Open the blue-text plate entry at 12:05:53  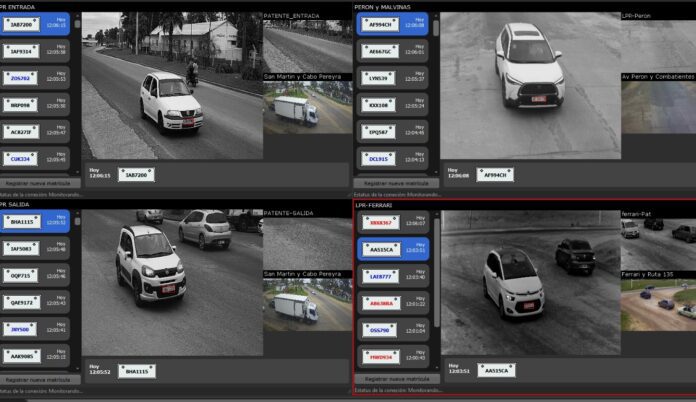pyautogui.click(x=35, y=78)
